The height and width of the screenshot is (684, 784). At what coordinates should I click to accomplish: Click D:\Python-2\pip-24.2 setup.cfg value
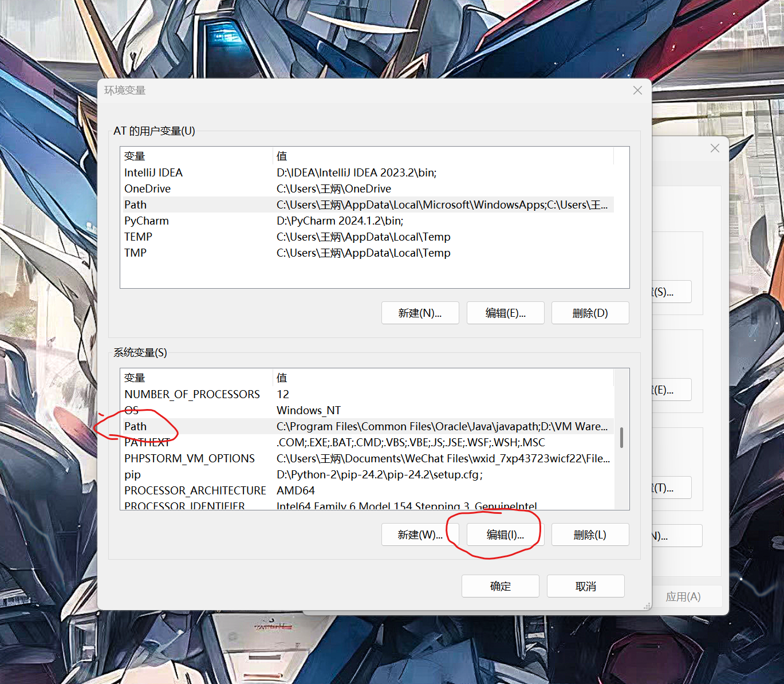[380, 474]
